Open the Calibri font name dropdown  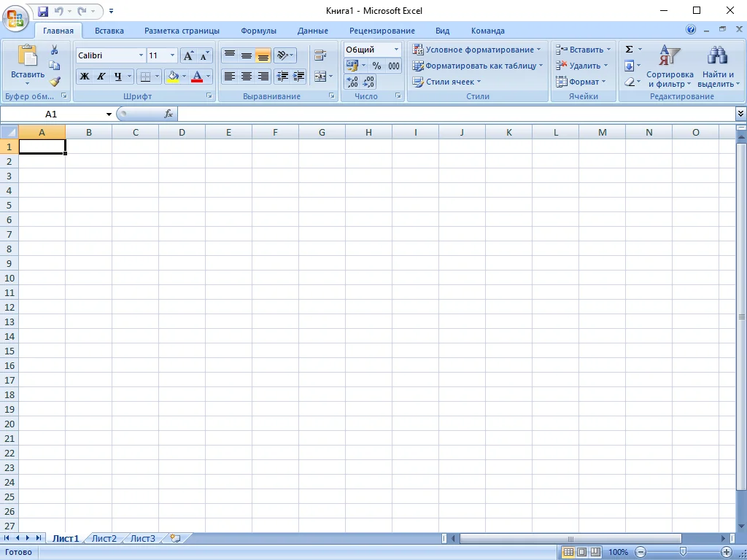(x=141, y=55)
